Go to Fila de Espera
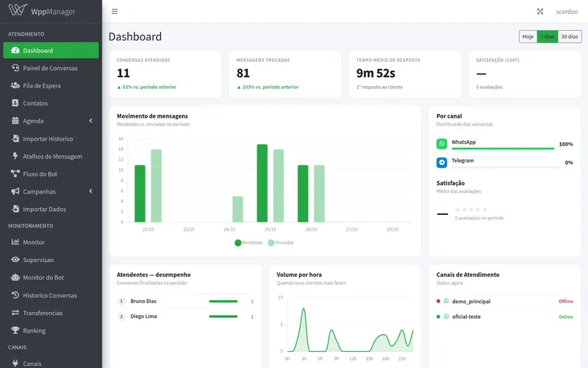Viewport: 588px width, 368px height. (51, 85)
